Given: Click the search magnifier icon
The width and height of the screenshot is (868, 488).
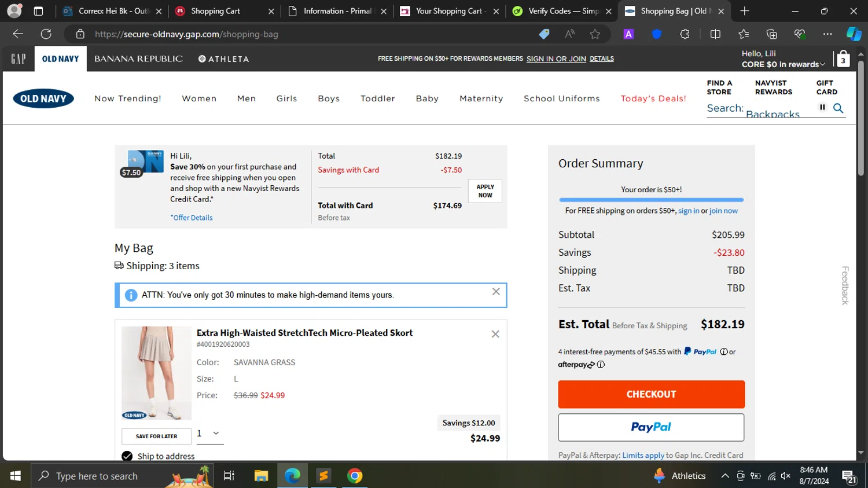Looking at the screenshot, I should [x=838, y=108].
